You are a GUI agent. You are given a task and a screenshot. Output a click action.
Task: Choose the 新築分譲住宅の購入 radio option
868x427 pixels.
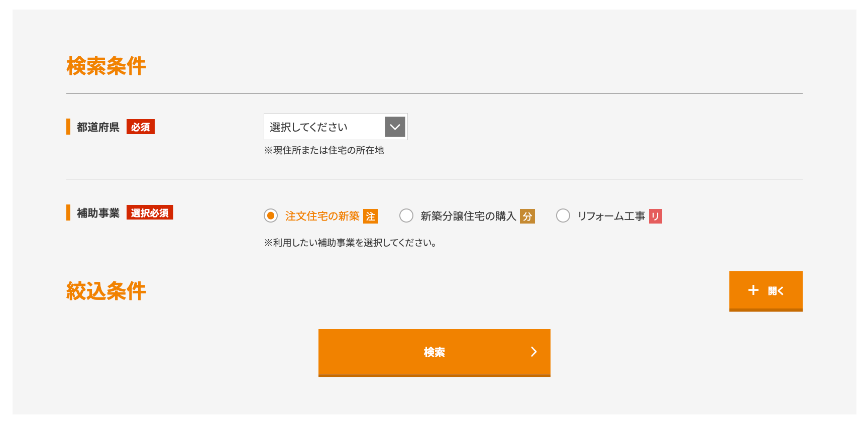click(406, 216)
